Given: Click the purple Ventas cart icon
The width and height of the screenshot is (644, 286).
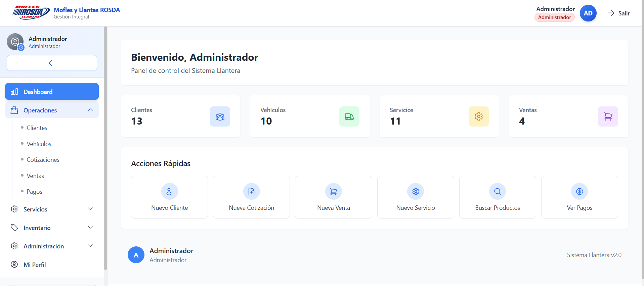Looking at the screenshot, I should click(x=608, y=116).
